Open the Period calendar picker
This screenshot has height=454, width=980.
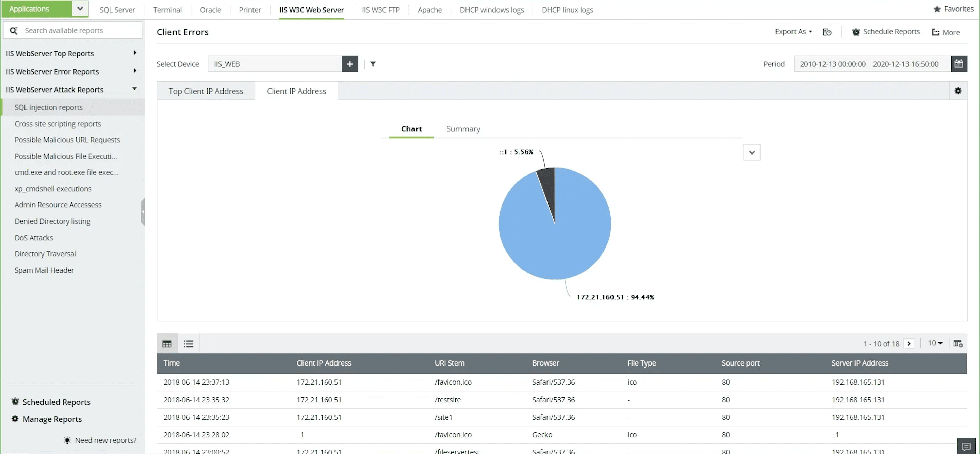959,64
